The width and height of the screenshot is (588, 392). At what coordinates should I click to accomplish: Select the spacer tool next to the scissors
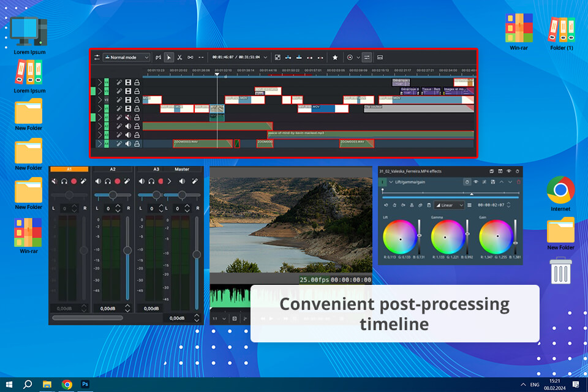coord(190,58)
